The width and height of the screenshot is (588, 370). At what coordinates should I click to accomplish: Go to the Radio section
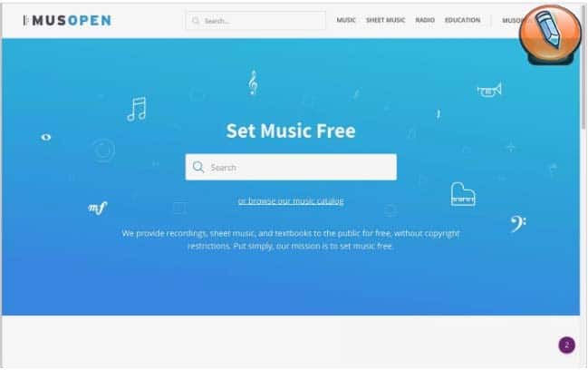click(x=425, y=20)
